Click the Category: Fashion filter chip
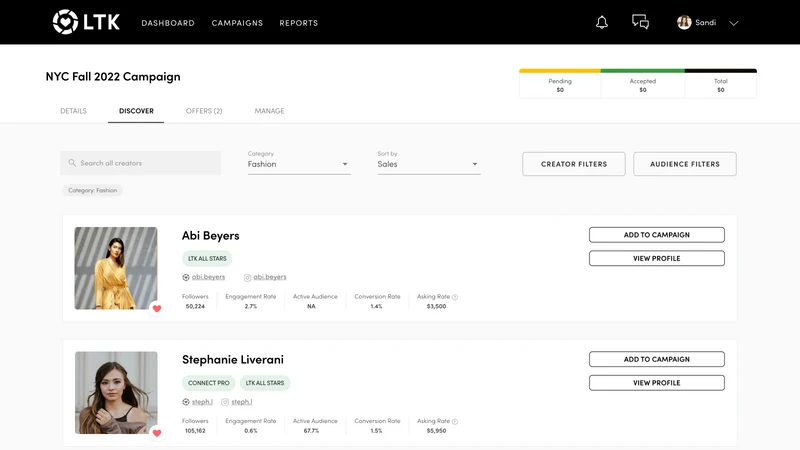Screen dimensions: 800x450 pyautogui.click(x=92, y=190)
